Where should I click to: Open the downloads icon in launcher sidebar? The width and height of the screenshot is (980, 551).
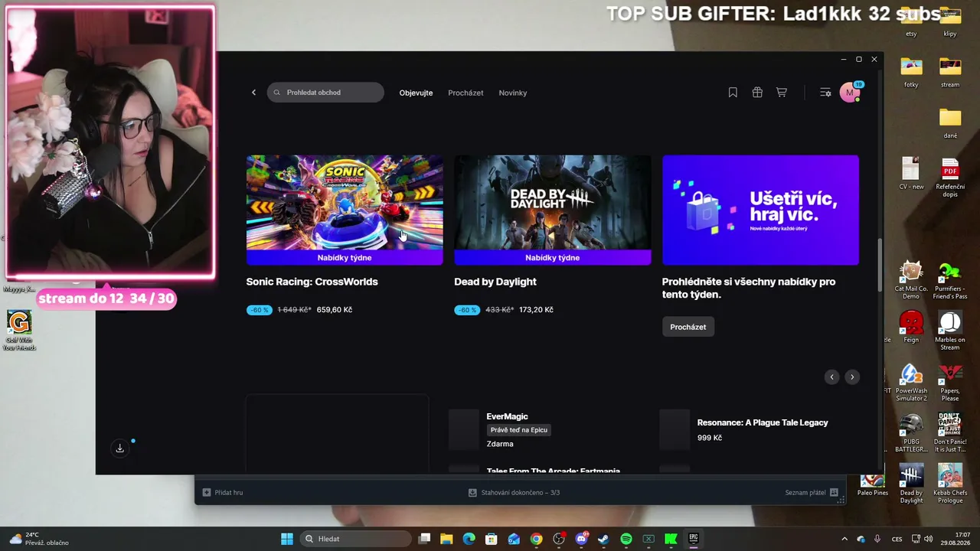(120, 448)
